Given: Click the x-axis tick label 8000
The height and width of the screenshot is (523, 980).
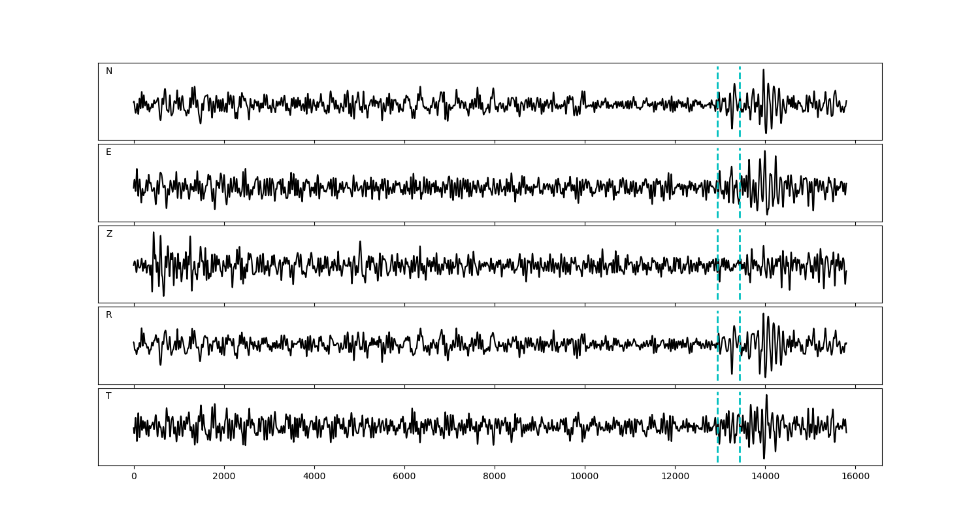Looking at the screenshot, I should coord(495,477).
